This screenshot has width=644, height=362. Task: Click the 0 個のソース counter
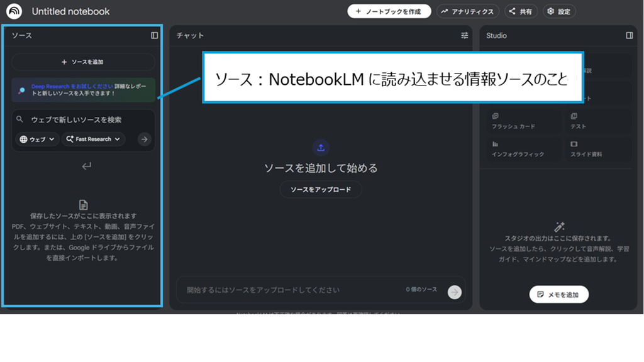click(421, 289)
